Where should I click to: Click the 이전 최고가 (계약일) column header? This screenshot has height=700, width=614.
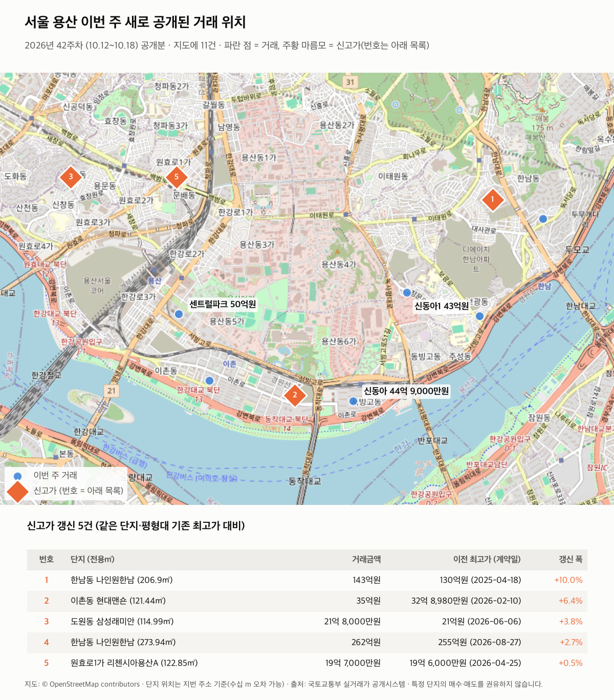pyautogui.click(x=487, y=559)
